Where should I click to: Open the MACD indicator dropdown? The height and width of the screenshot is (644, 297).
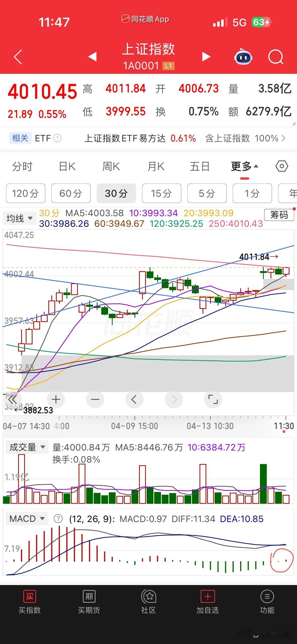tap(27, 519)
